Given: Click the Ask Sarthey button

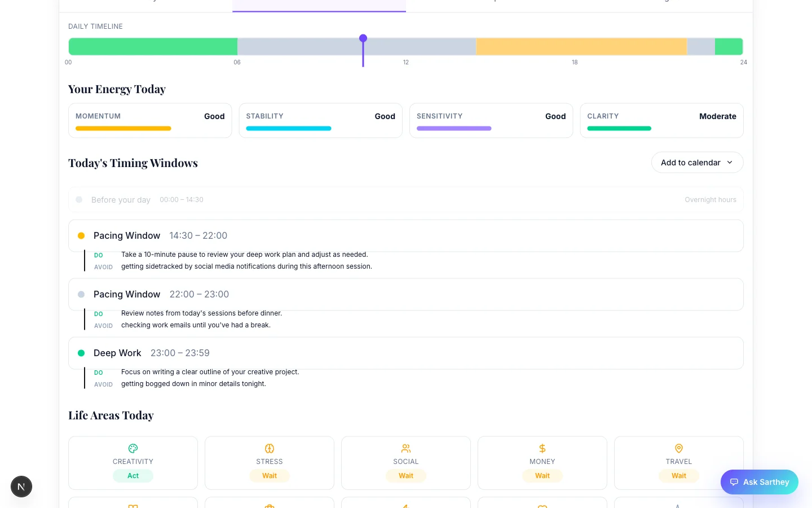Looking at the screenshot, I should pyautogui.click(x=760, y=482).
